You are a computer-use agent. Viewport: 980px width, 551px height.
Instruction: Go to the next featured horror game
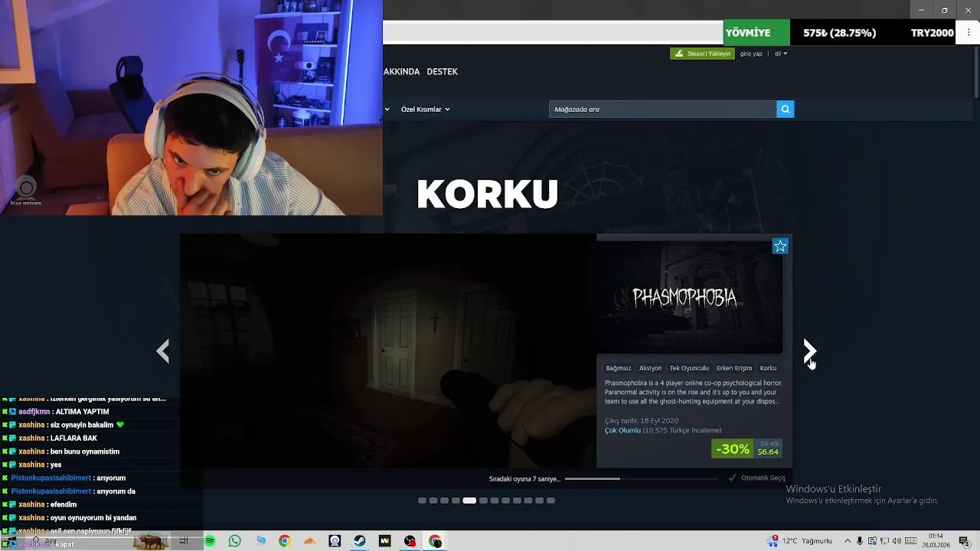809,351
